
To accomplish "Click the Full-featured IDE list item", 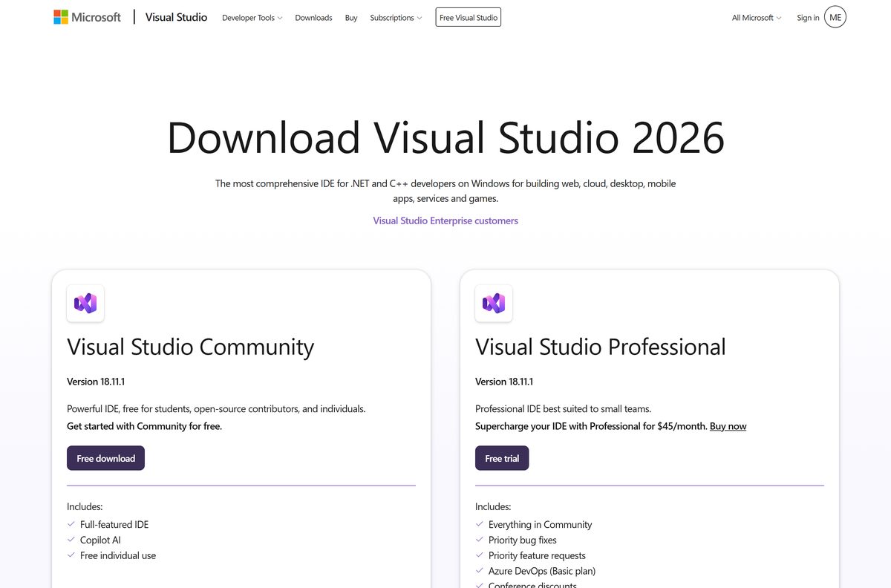I will (114, 524).
